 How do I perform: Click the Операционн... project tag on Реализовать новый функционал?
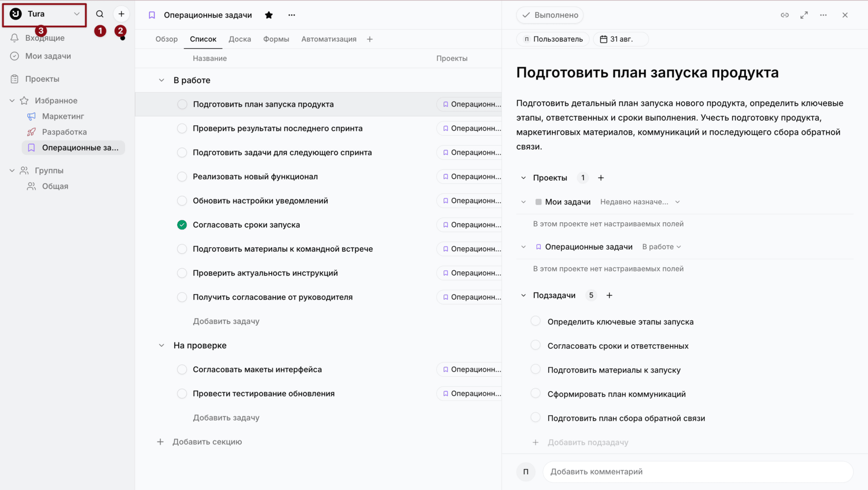[x=469, y=176]
